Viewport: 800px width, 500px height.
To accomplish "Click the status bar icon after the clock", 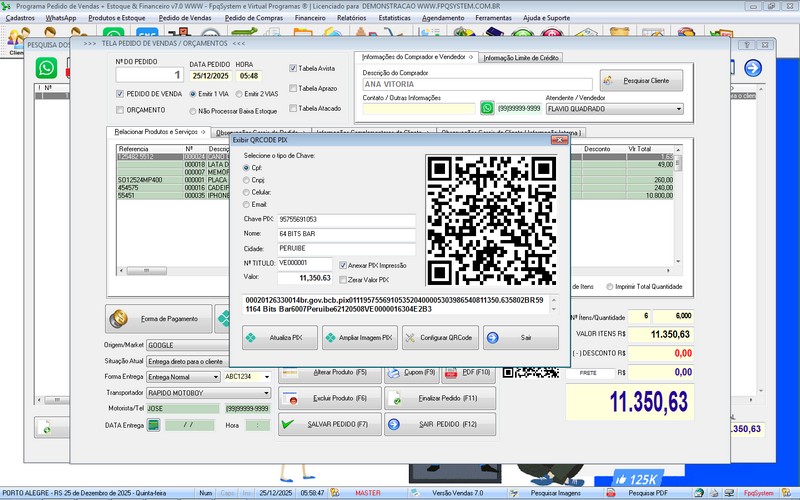I will pos(335,493).
